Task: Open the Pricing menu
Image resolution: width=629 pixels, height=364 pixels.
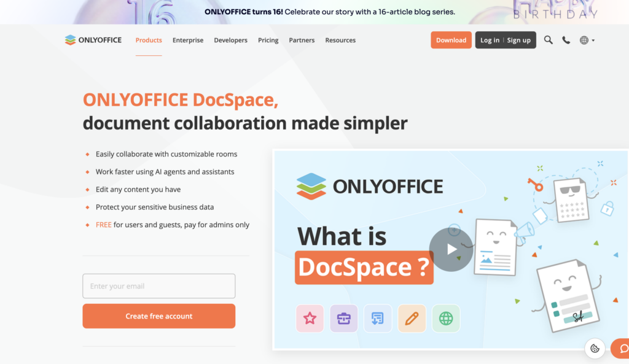Action: point(268,40)
